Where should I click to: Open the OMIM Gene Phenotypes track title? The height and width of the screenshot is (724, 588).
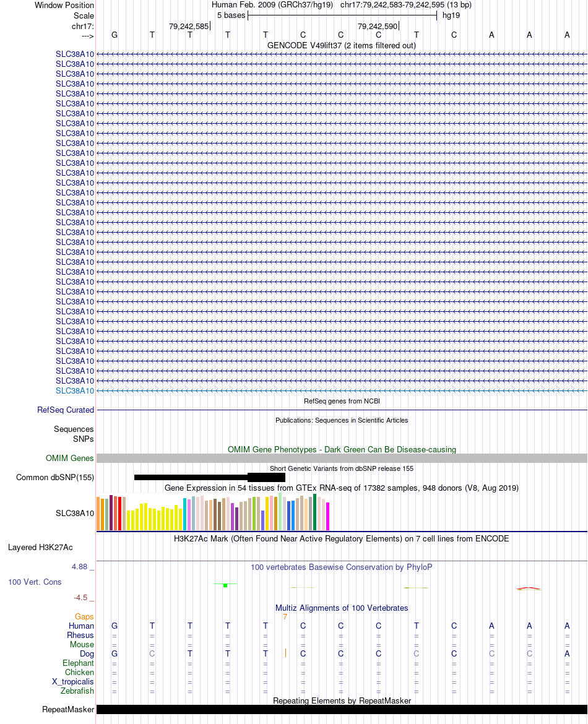click(x=342, y=449)
